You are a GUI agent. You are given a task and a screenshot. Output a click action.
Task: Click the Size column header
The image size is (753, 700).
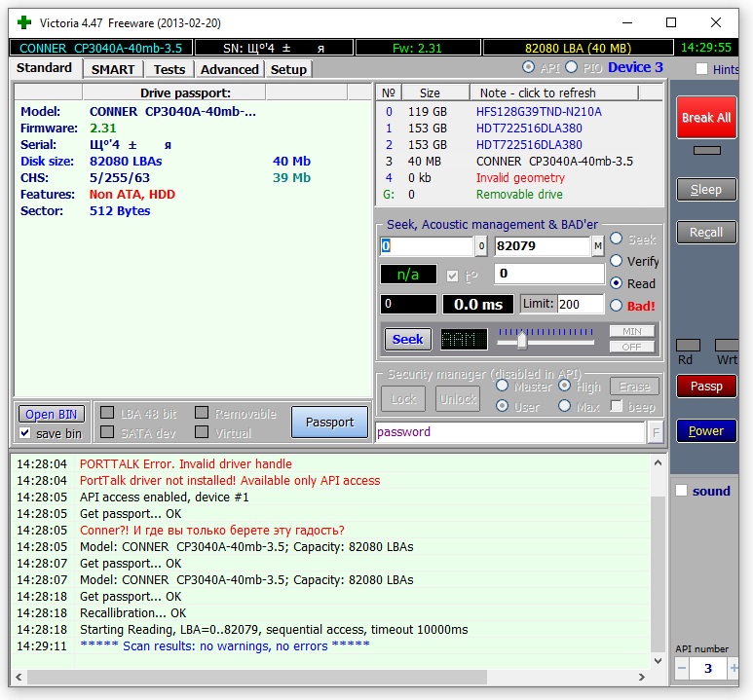435,92
